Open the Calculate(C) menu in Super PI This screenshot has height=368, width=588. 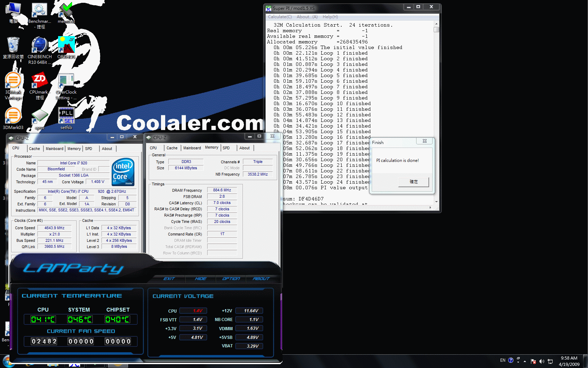click(280, 17)
